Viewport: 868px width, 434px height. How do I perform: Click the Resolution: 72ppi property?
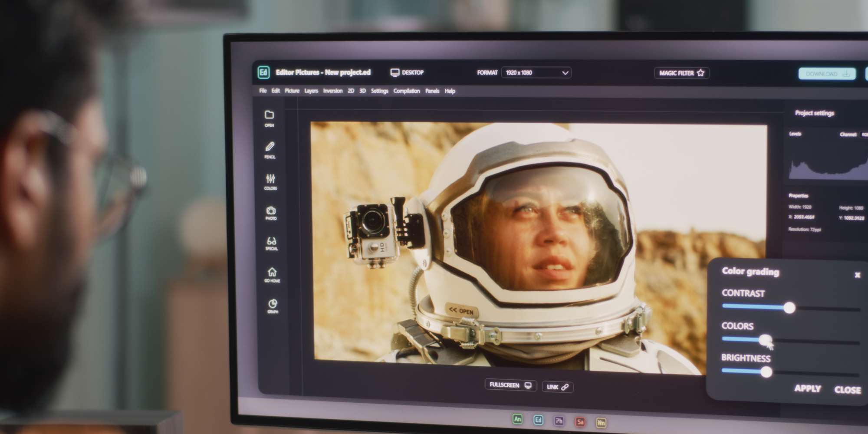[805, 229]
